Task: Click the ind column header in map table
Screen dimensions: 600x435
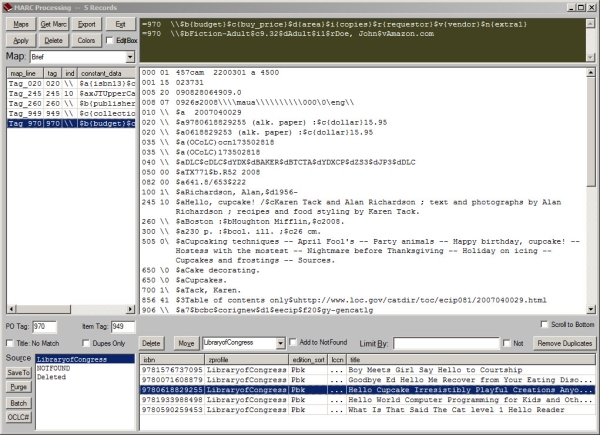Action: click(x=69, y=73)
